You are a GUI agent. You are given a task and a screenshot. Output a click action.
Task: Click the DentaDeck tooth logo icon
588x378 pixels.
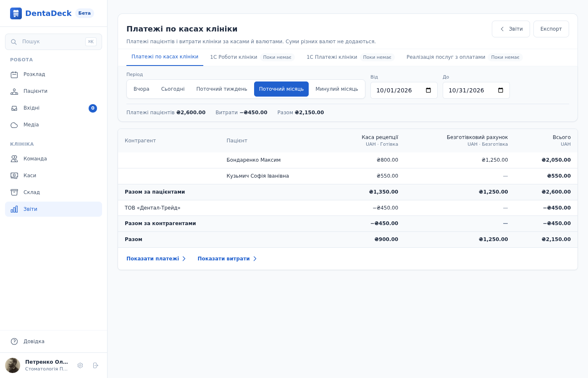coord(16,13)
